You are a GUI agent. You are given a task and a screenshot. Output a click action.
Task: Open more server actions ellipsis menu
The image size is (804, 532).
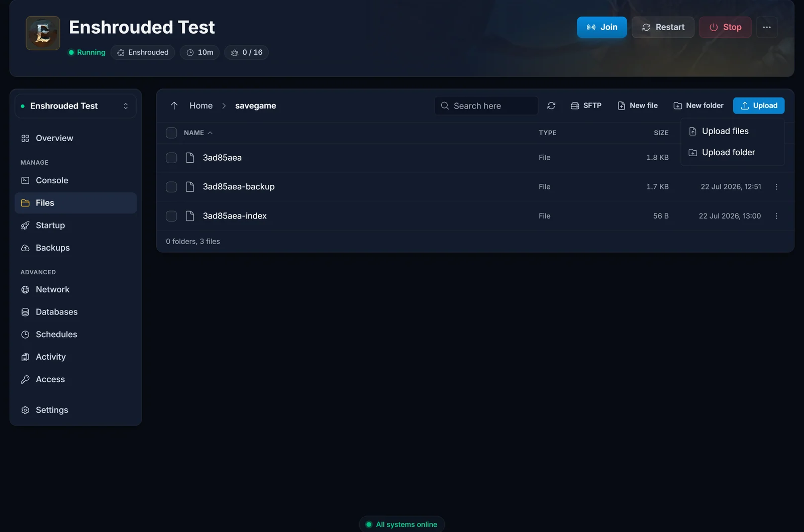767,27
